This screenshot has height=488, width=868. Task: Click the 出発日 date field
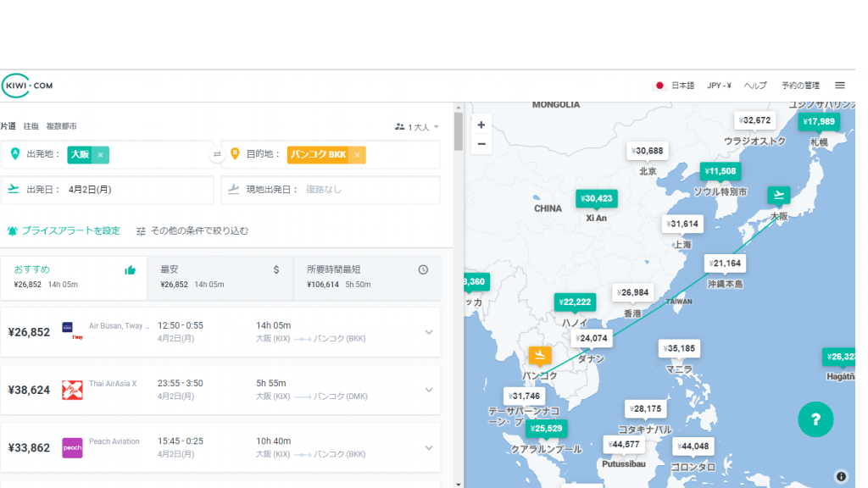click(108, 189)
